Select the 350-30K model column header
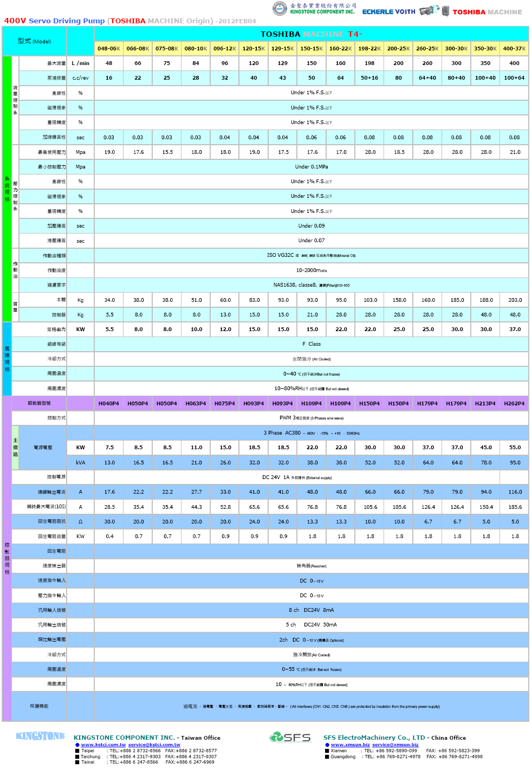Viewport: 532px width, 769px height. click(x=485, y=49)
